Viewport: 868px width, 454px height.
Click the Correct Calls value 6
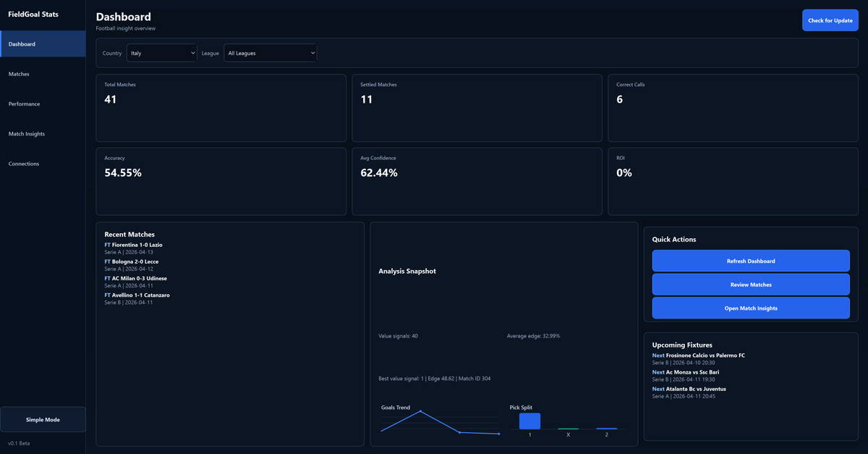tap(620, 99)
